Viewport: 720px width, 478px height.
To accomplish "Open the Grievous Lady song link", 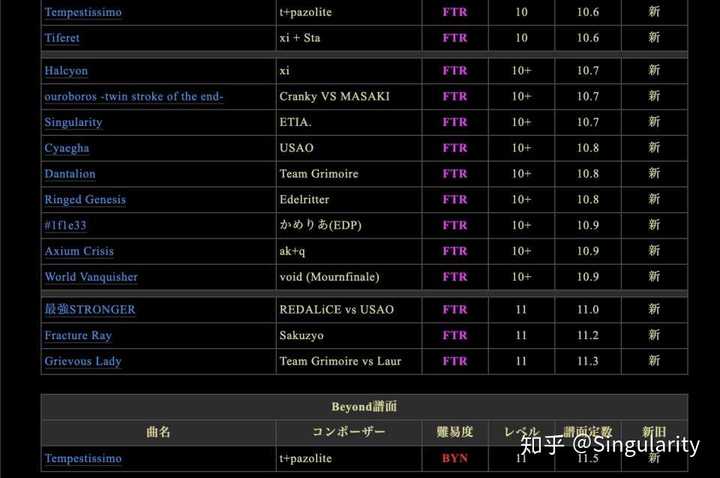I will [x=83, y=361].
